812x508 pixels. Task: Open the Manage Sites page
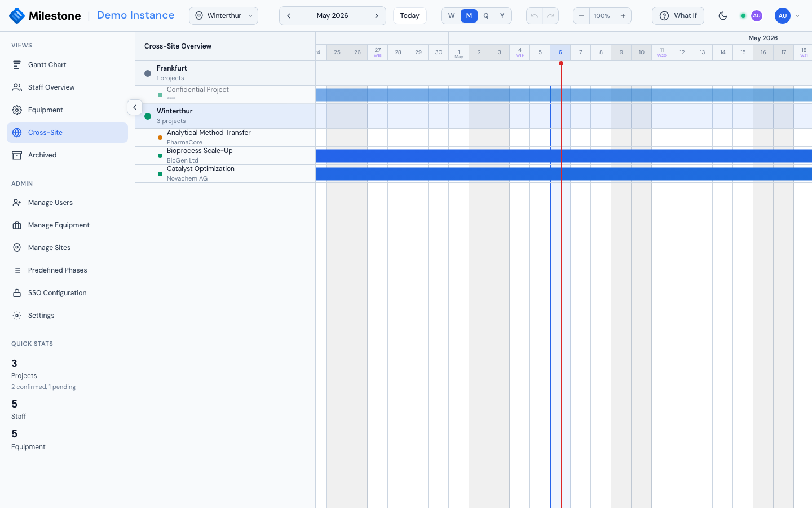tap(67, 248)
